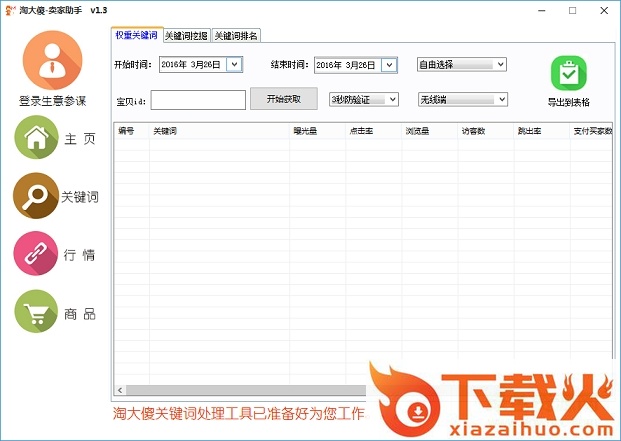This screenshot has height=441, width=621.
Task: Maximize the 淘大傻 window
Action: (573, 11)
